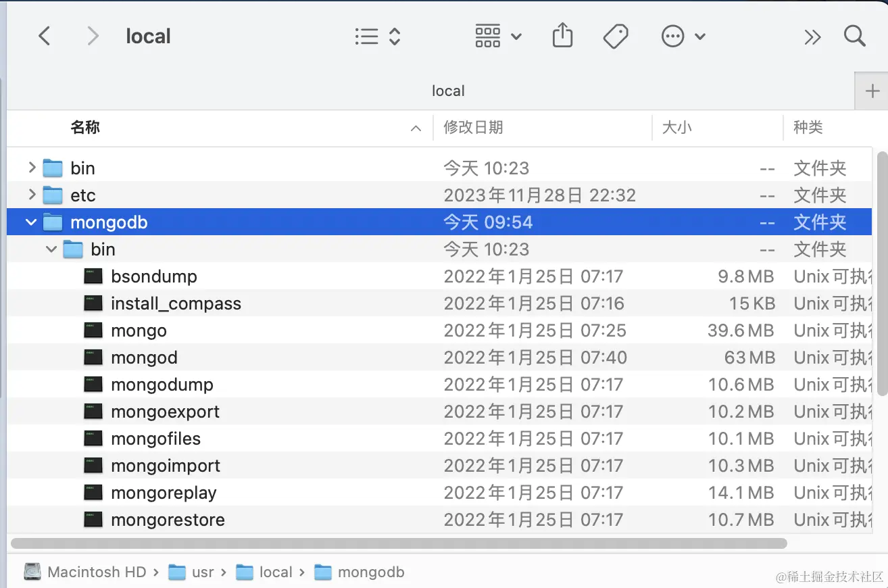Select the mongodump executable icon

(93, 384)
